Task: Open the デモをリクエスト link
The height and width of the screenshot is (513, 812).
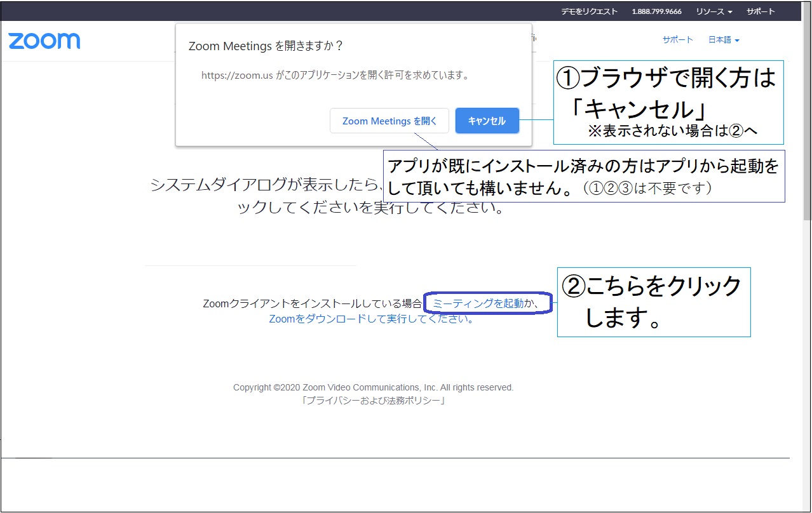Action: pos(589,11)
